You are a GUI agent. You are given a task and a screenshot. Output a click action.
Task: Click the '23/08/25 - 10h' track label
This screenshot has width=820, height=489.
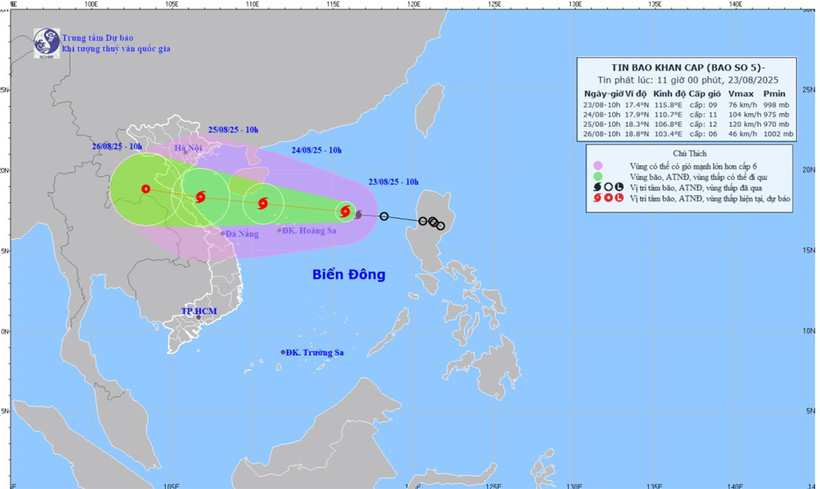pyautogui.click(x=393, y=182)
